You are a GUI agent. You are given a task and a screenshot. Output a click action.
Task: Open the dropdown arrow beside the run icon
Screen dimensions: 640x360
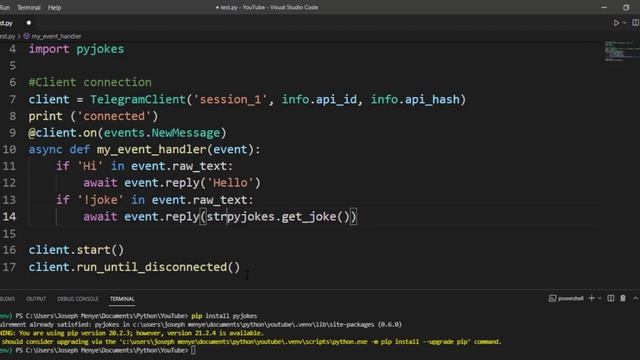pyautogui.click(x=625, y=23)
